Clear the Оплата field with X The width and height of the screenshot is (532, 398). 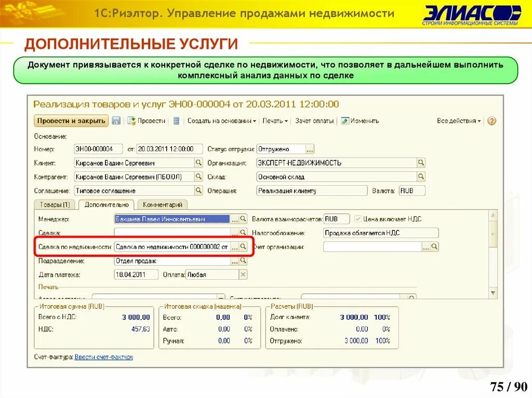click(x=243, y=275)
